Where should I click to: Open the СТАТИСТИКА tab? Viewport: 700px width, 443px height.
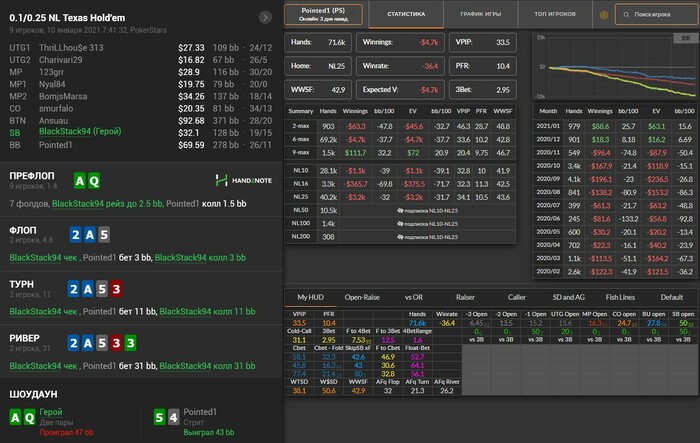click(406, 14)
